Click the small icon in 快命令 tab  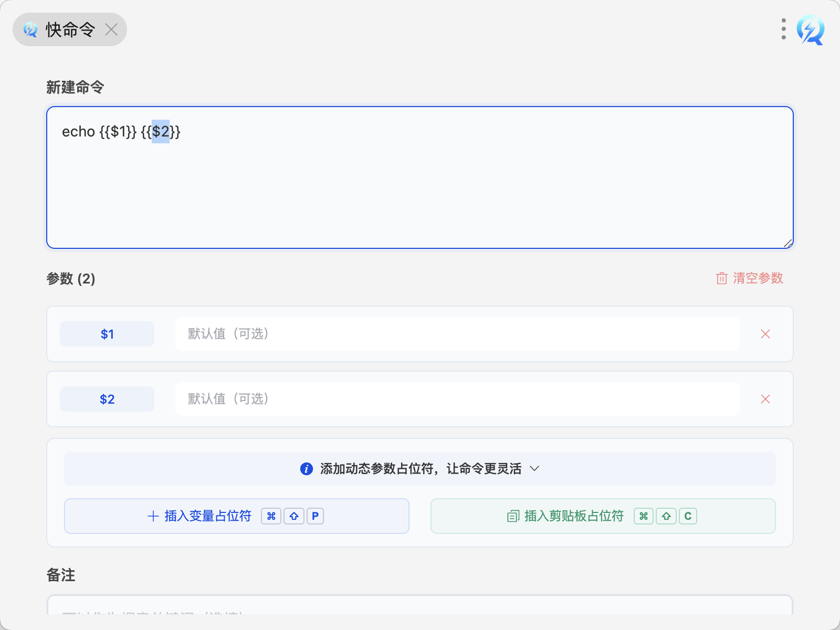click(30, 30)
